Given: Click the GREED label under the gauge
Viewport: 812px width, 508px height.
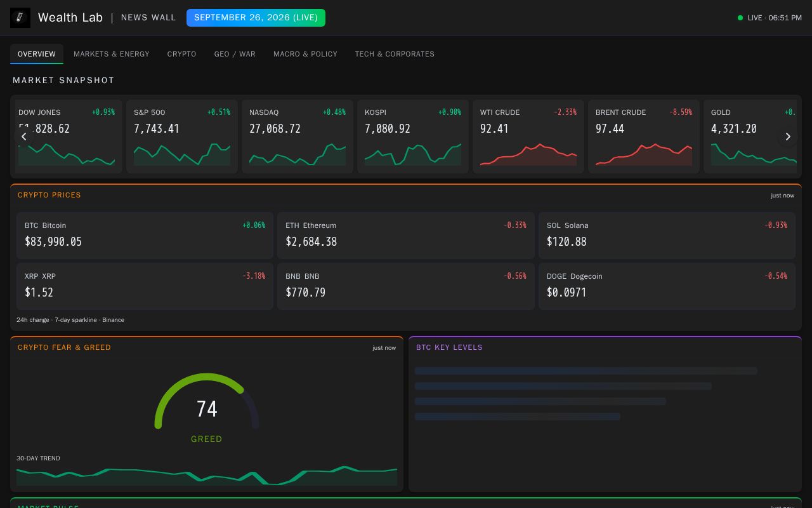Looking at the screenshot, I should pyautogui.click(x=207, y=439).
